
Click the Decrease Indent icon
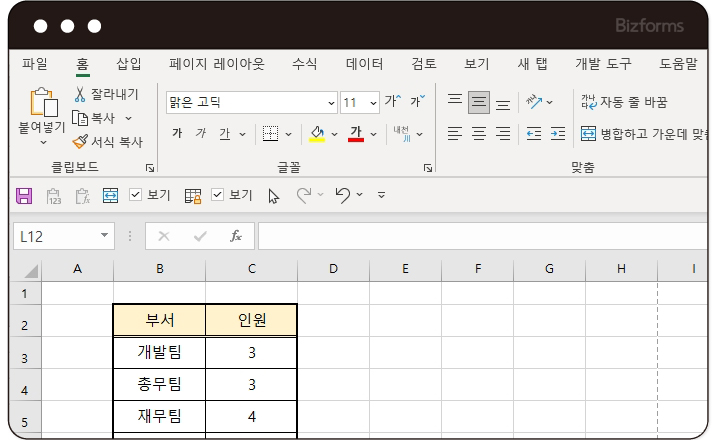pos(533,133)
